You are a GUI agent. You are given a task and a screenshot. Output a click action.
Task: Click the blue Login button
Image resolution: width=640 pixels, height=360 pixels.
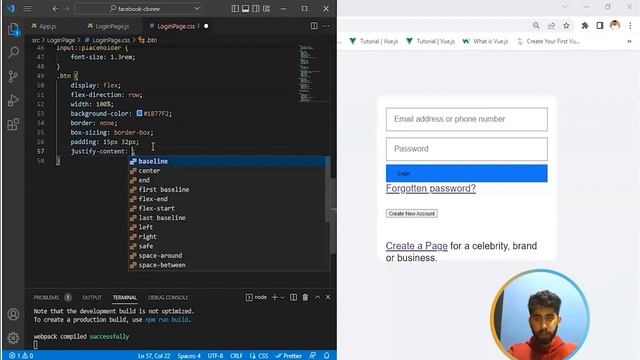(x=467, y=173)
